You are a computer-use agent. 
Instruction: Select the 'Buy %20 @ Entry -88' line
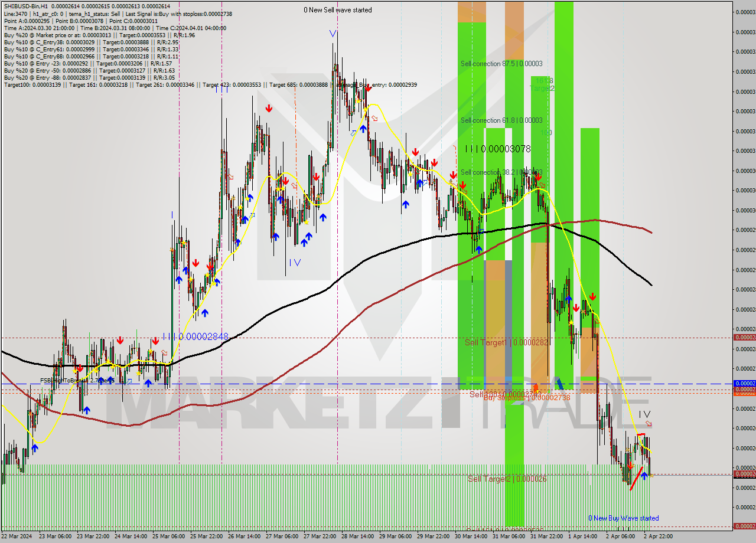point(89,78)
